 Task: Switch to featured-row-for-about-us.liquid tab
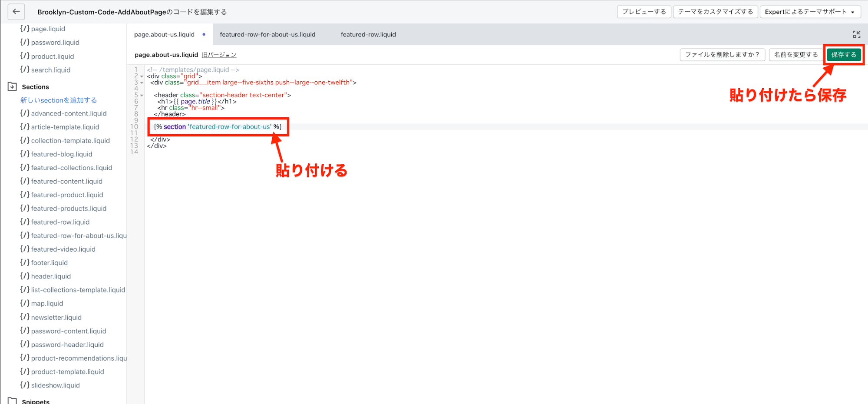coord(267,34)
